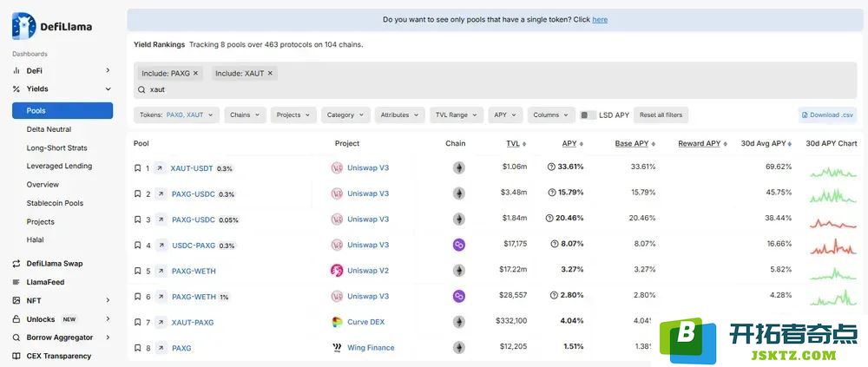Image resolution: width=868 pixels, height=367 pixels.
Task: Open the Attributes filter dropdown
Action: click(399, 115)
